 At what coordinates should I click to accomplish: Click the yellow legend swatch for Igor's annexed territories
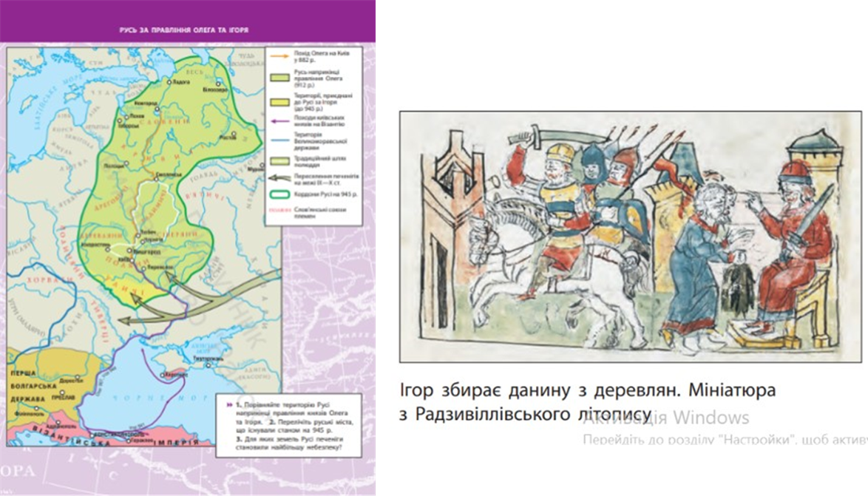coord(279,103)
